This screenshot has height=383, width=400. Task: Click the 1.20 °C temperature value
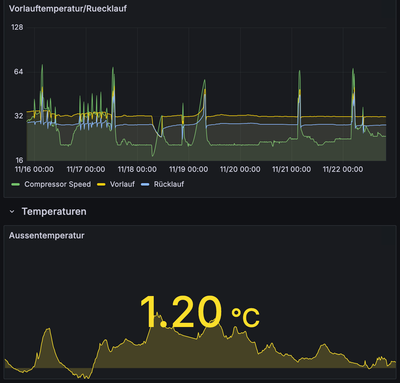(199, 312)
